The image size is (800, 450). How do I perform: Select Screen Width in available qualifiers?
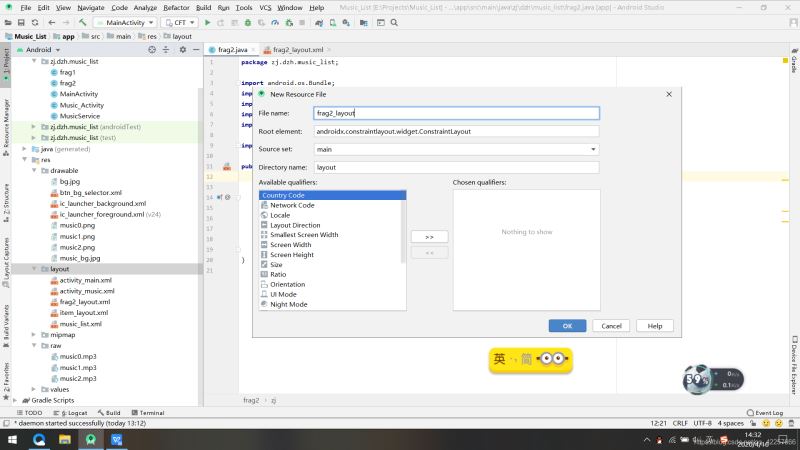[290, 245]
